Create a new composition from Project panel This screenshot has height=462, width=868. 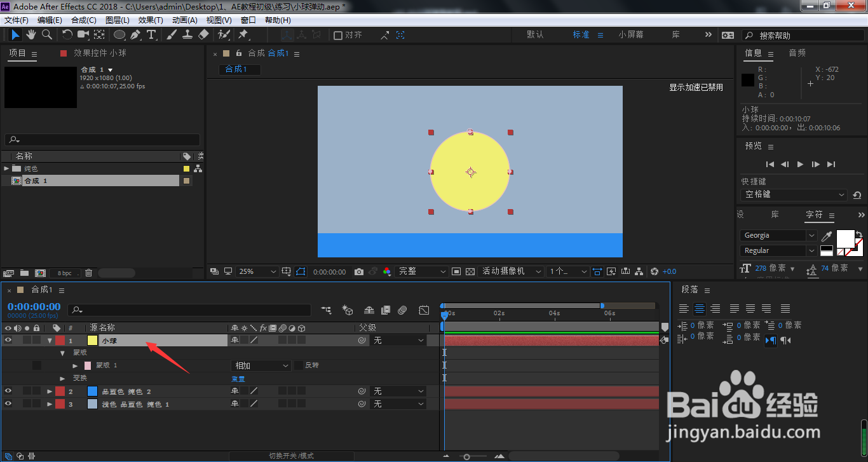click(40, 273)
